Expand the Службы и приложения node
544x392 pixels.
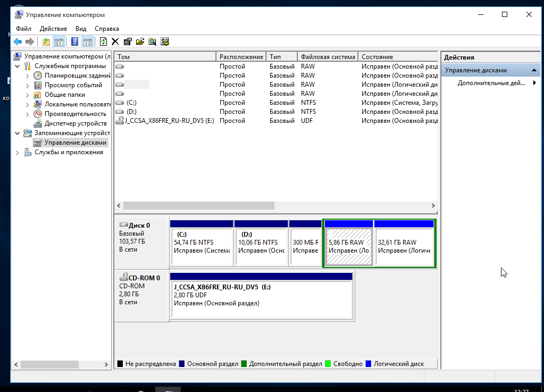click(x=18, y=153)
